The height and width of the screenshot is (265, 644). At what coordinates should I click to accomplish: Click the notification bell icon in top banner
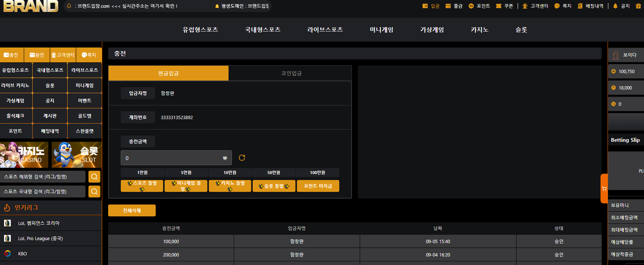tap(69, 6)
